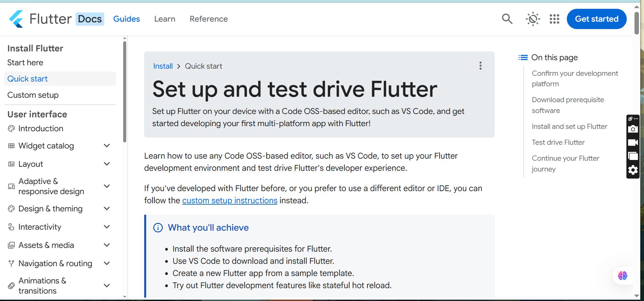Expand the Widget catalog section
Screen dimensions: 644x301
[x=107, y=146]
